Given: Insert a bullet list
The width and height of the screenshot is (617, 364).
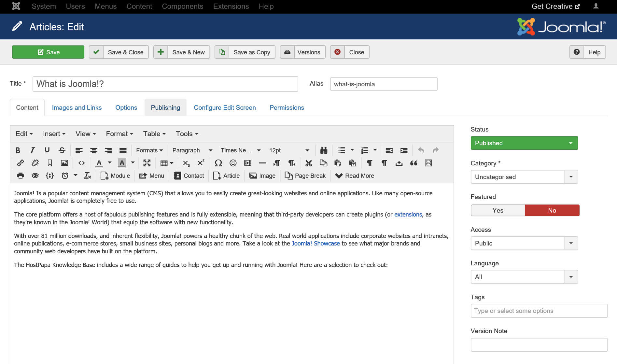Looking at the screenshot, I should (342, 150).
